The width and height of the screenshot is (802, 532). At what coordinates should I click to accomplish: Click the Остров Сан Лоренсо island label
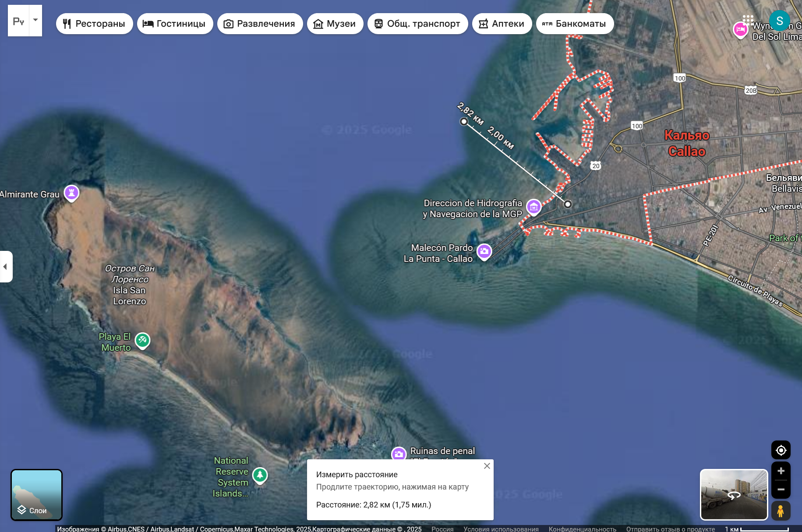coord(130,285)
